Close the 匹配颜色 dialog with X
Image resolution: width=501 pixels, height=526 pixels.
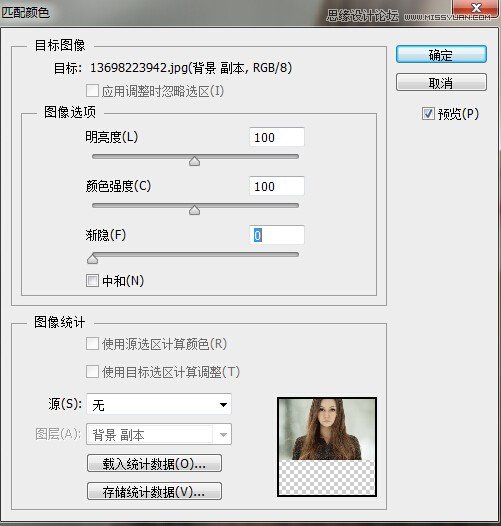475,8
